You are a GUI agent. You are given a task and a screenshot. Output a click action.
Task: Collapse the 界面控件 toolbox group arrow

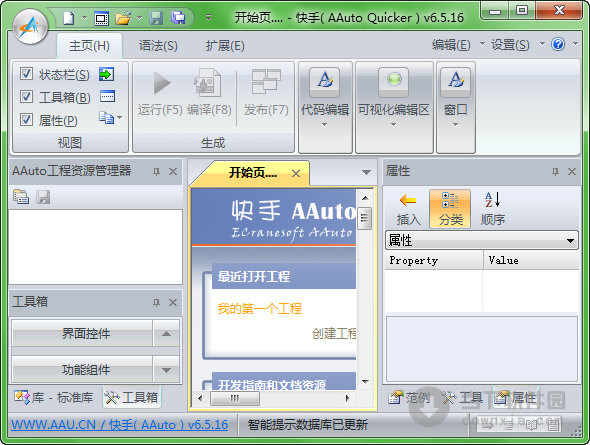click(x=166, y=333)
